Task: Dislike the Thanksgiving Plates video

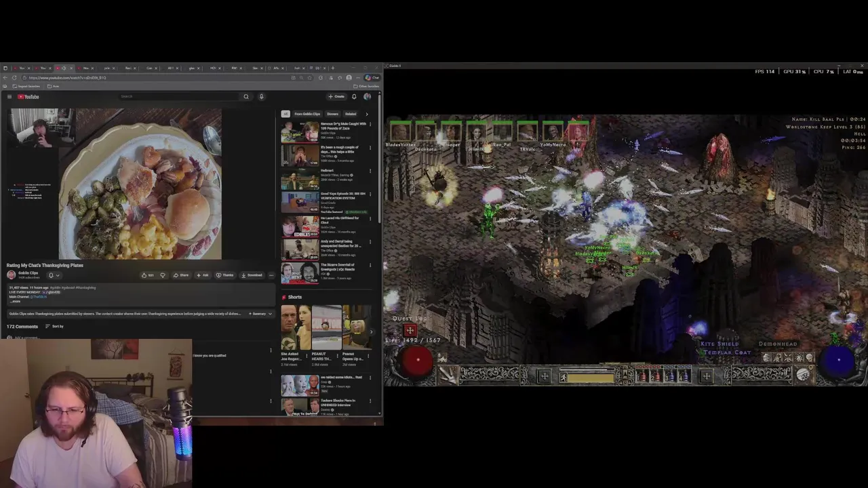Action: (162, 275)
